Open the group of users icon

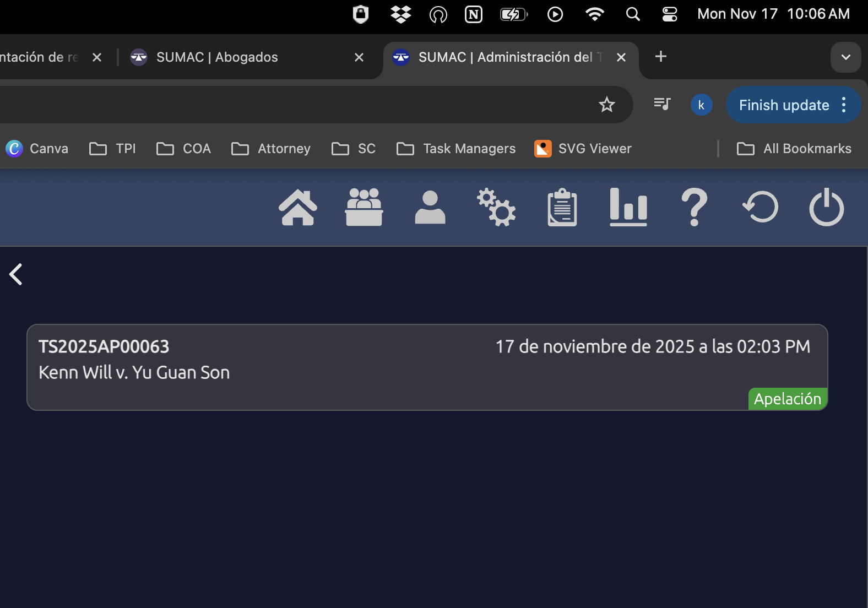pyautogui.click(x=364, y=208)
